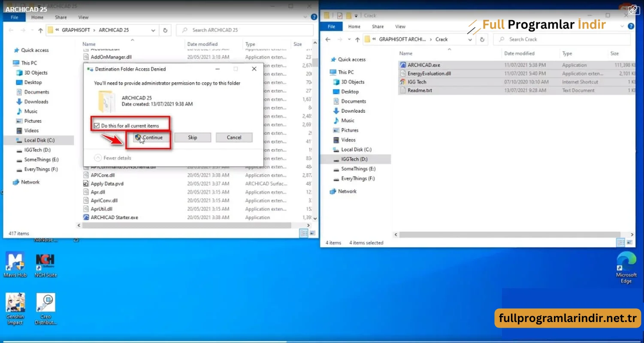Open Home tab in Crack window

point(354,27)
